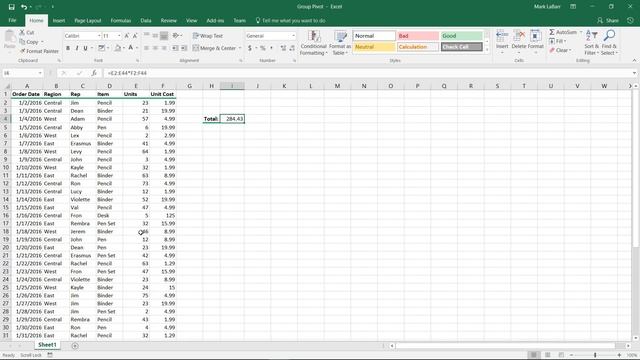Toggle Italic formatting
Image resolution: width=640 pixels, height=360 pixels.
tap(76, 48)
